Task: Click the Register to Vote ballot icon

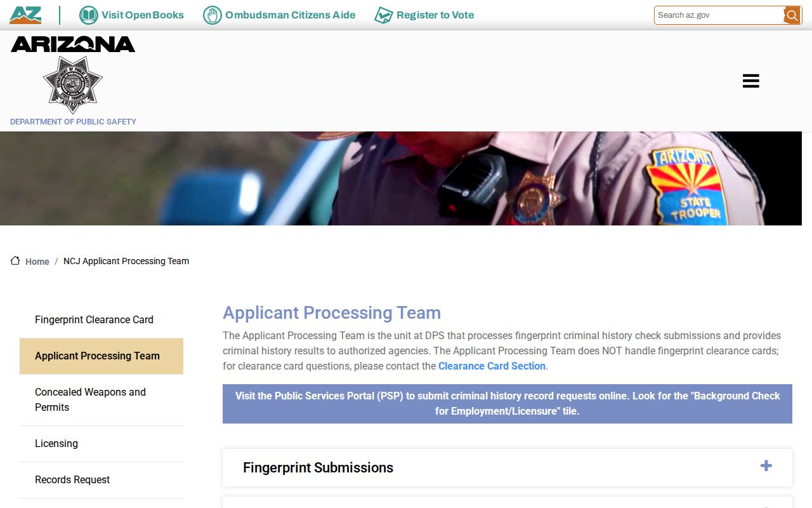Action: point(383,15)
